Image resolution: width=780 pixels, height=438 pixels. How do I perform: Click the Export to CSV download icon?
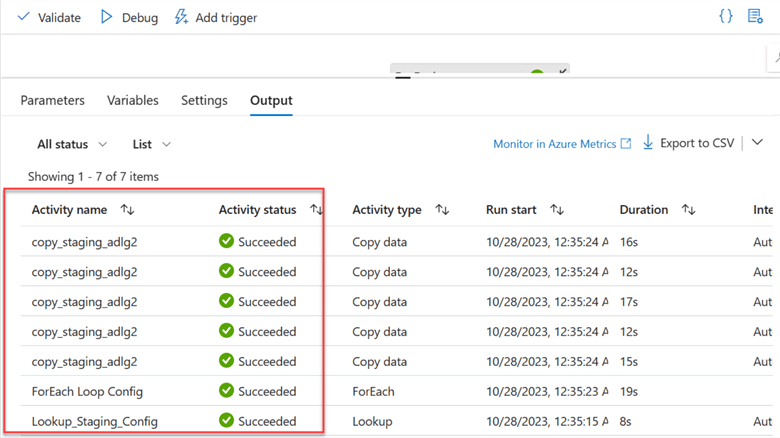pos(648,142)
